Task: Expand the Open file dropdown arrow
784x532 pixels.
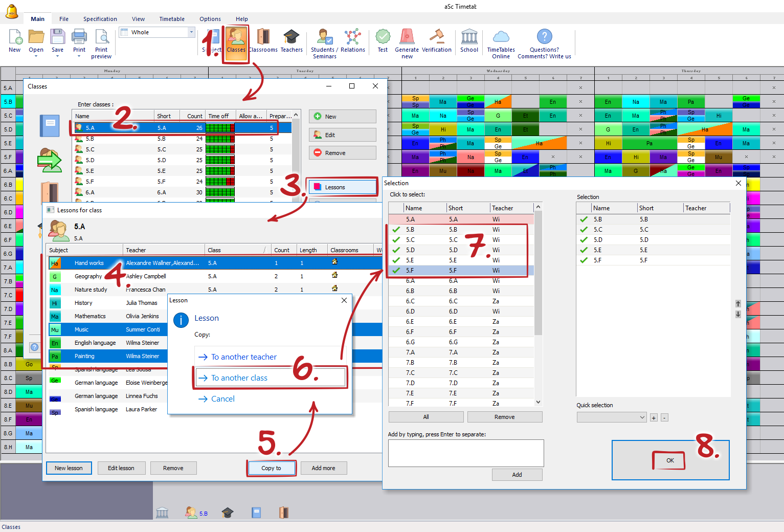Action: coord(36,56)
